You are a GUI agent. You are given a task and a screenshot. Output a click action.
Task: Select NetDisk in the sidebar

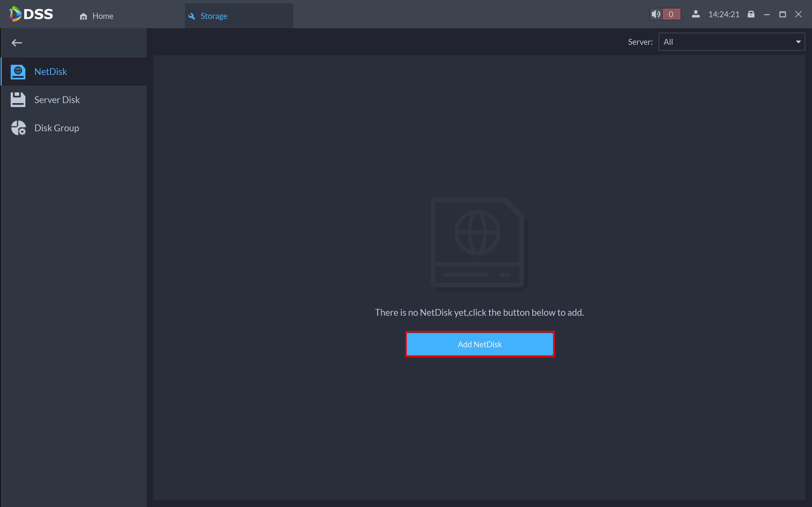[x=51, y=72]
